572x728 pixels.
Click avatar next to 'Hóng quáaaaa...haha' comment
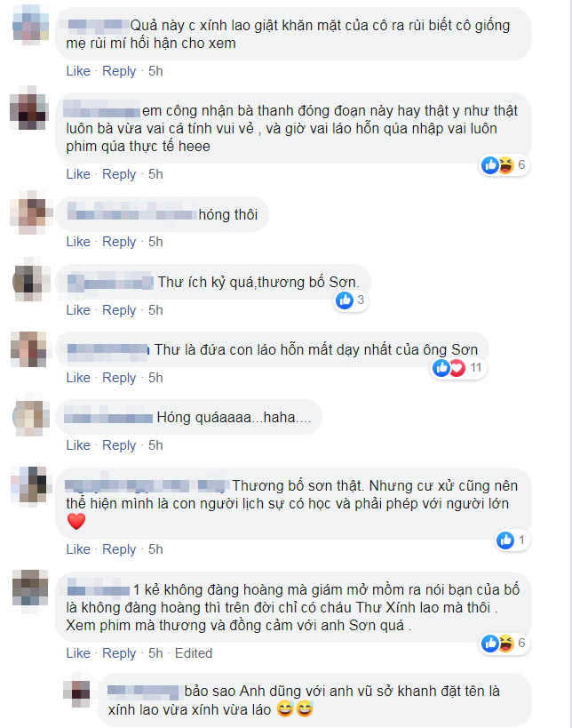pyautogui.click(x=32, y=417)
